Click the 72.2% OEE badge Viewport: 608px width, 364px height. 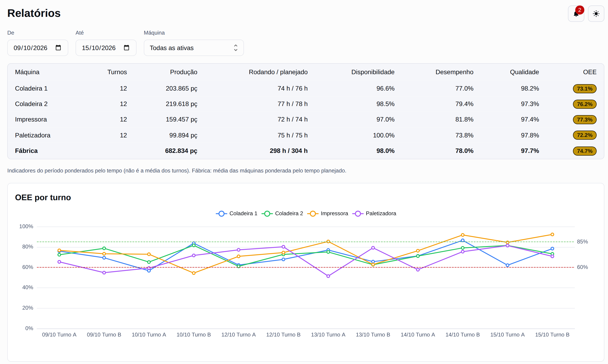click(585, 135)
